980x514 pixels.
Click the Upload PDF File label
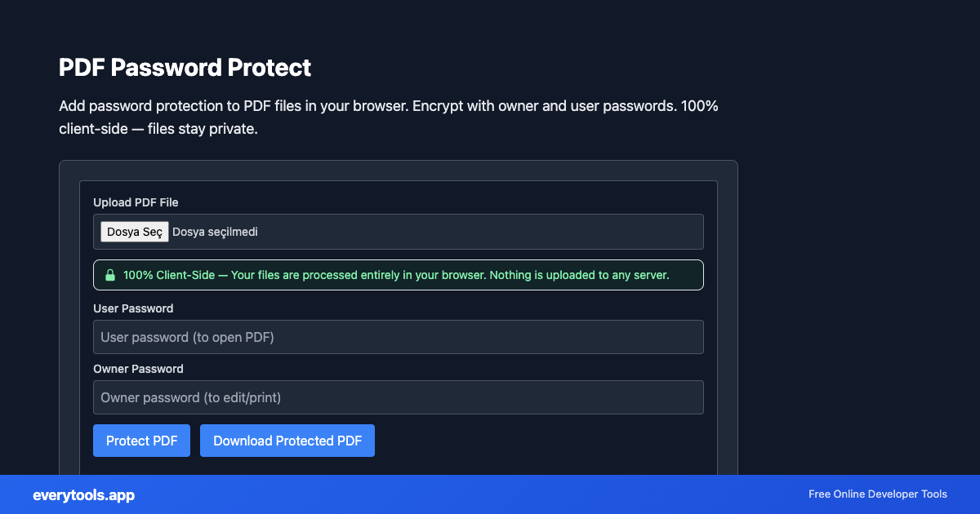tap(135, 202)
